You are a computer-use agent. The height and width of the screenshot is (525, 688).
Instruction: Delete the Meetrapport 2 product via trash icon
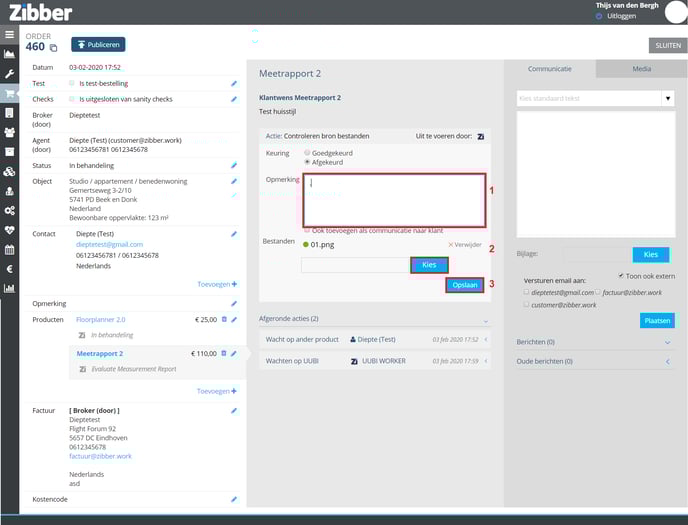coord(224,353)
